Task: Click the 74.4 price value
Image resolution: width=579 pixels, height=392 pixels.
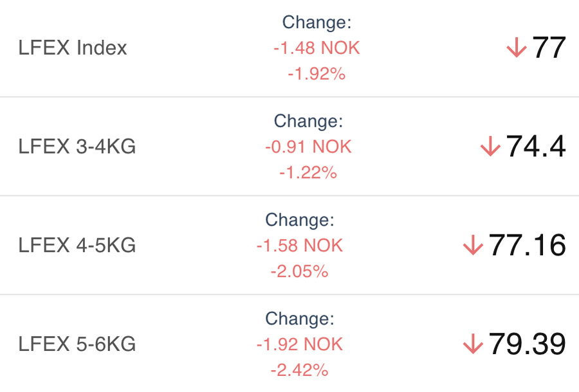Action: tap(536, 147)
